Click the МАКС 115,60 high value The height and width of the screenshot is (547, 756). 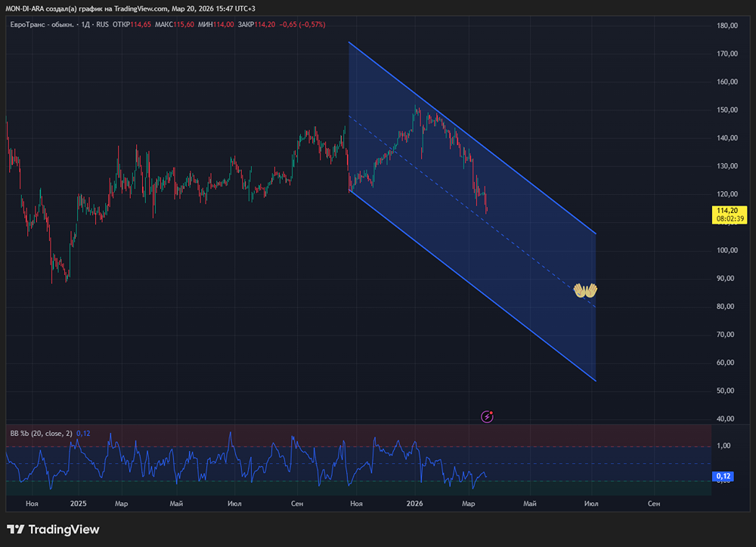175,25
